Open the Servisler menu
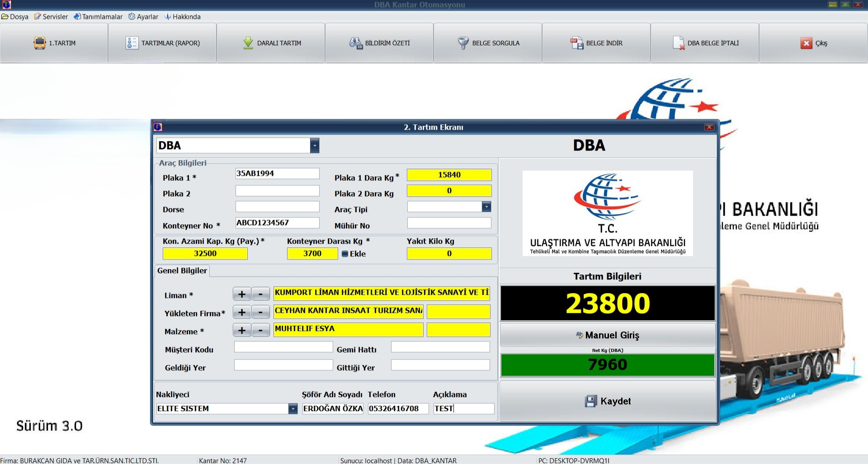 pos(51,17)
